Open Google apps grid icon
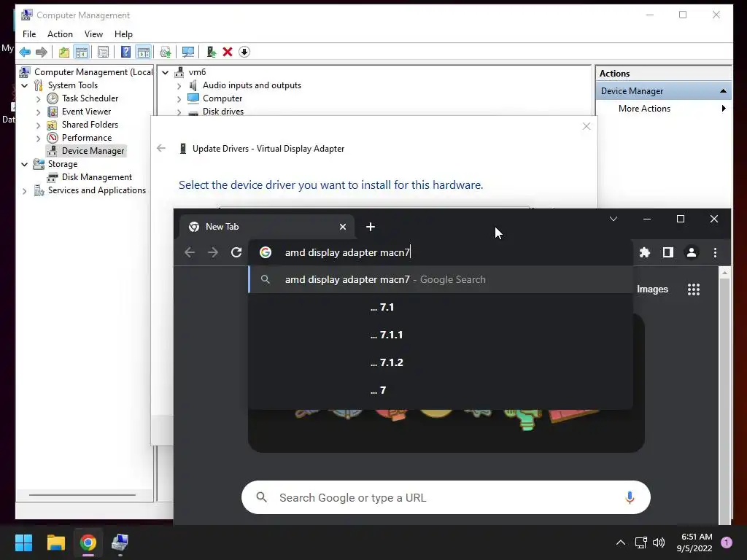The width and height of the screenshot is (747, 560). (694, 289)
